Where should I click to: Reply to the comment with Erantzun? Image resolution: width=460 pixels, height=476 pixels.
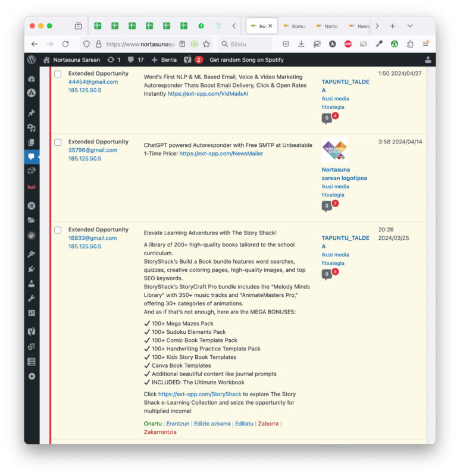click(x=177, y=424)
